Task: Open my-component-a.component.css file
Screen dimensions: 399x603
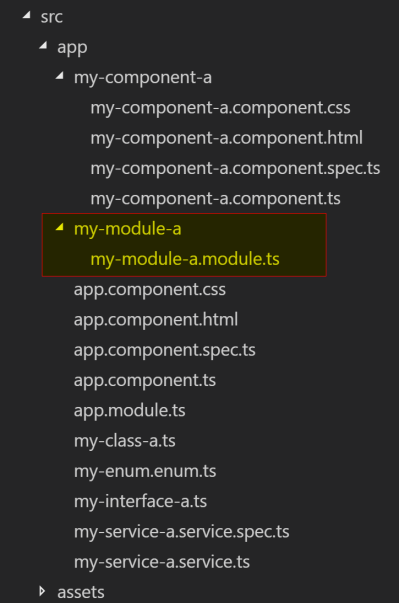Action: tap(220, 108)
